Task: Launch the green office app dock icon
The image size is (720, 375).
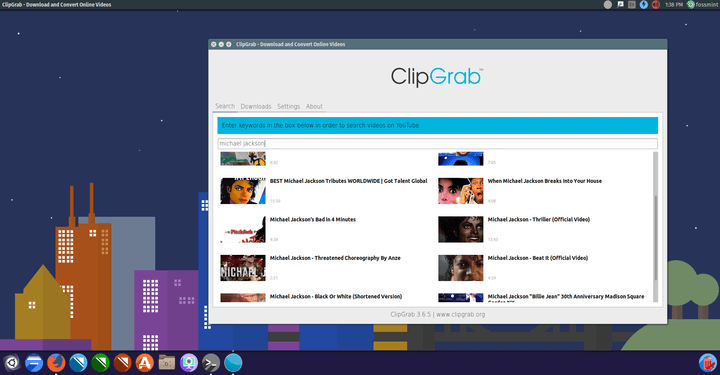Action: 100,363
